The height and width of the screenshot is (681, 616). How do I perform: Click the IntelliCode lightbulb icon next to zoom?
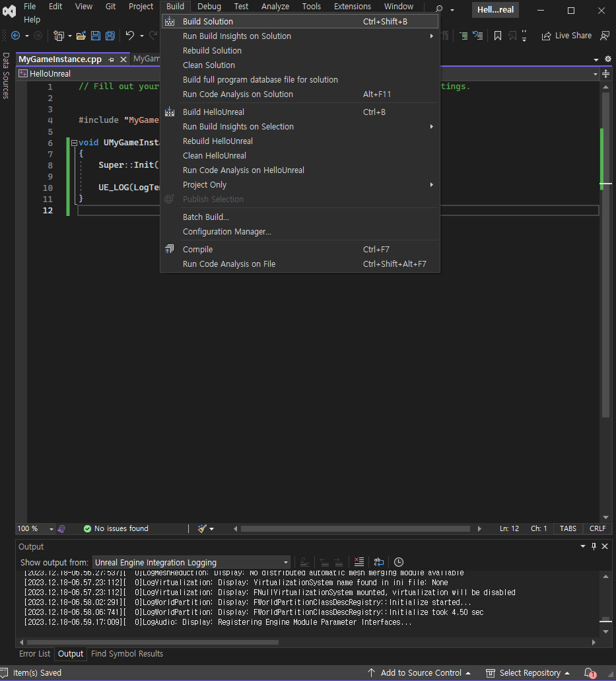61,528
